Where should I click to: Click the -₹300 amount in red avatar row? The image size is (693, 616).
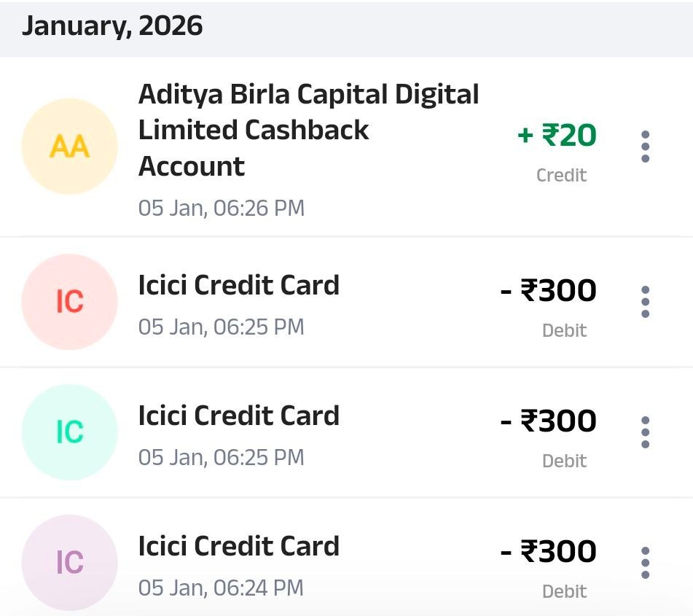[549, 291]
